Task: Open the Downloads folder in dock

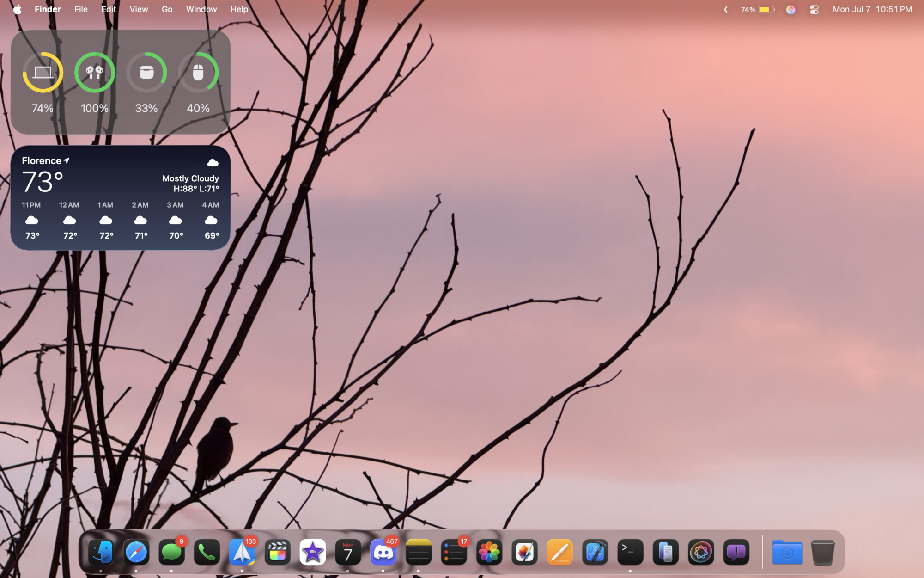Action: coord(787,552)
